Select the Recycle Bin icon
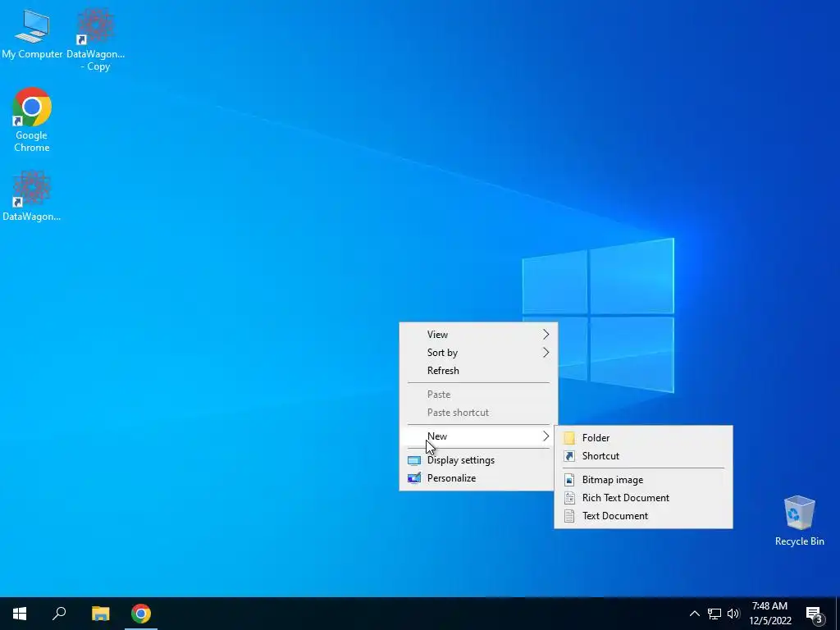840x630 pixels. pos(799,519)
